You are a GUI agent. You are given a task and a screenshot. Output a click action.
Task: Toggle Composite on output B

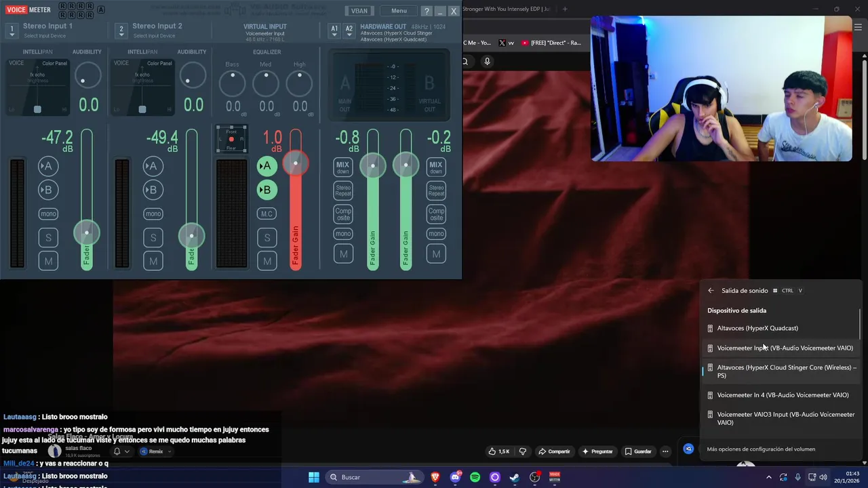(x=436, y=214)
